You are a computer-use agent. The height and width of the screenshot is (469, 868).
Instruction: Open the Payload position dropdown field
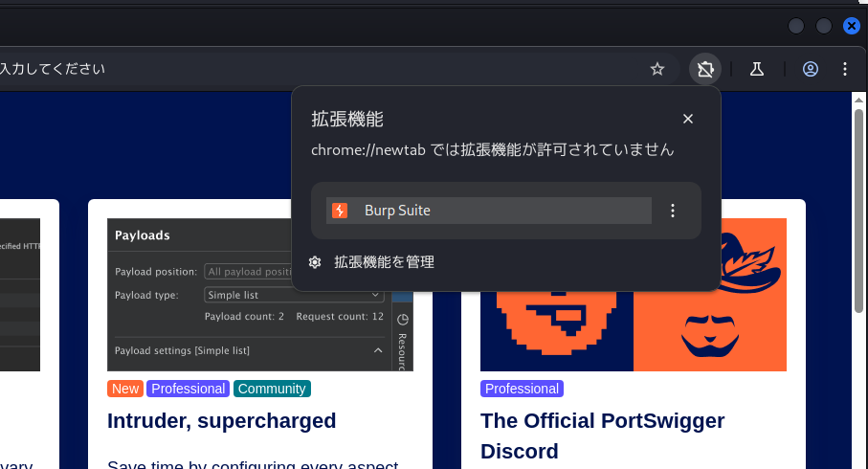click(x=248, y=271)
